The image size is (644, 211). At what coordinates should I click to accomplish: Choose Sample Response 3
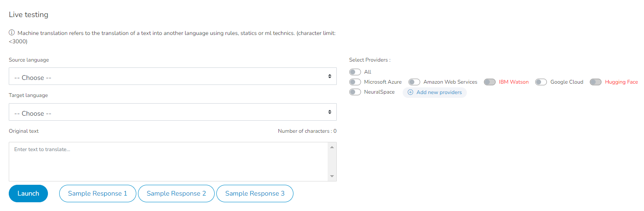point(255,194)
